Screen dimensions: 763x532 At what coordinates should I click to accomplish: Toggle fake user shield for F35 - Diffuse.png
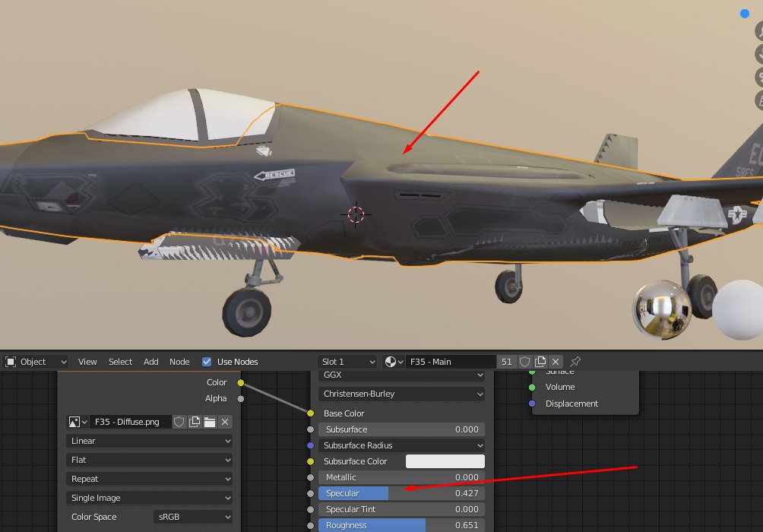coord(179,422)
